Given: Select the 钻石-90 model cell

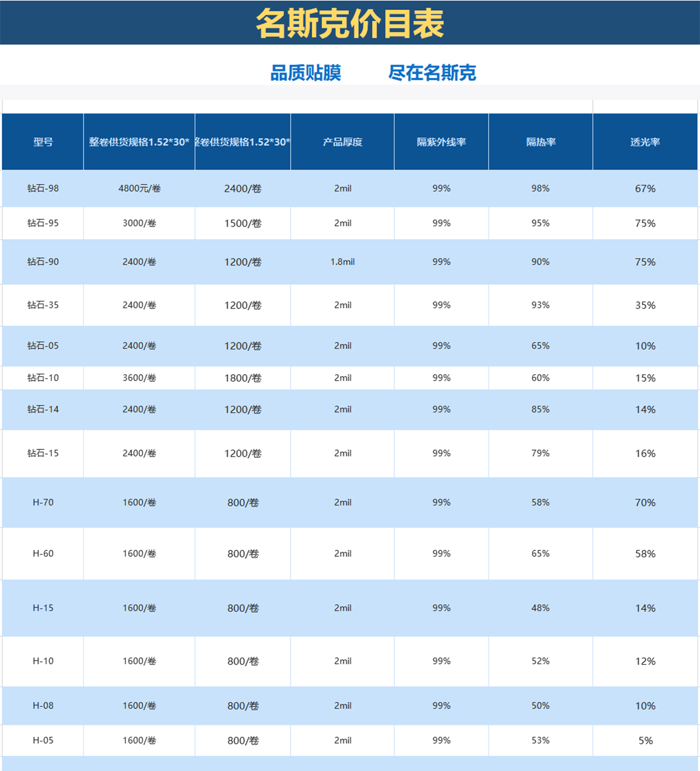Looking at the screenshot, I should pos(43,262).
